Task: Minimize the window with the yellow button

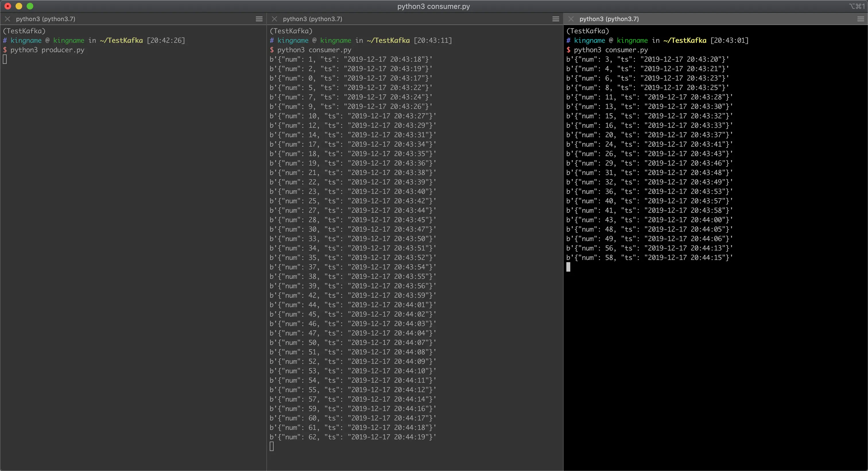Action: (x=19, y=6)
